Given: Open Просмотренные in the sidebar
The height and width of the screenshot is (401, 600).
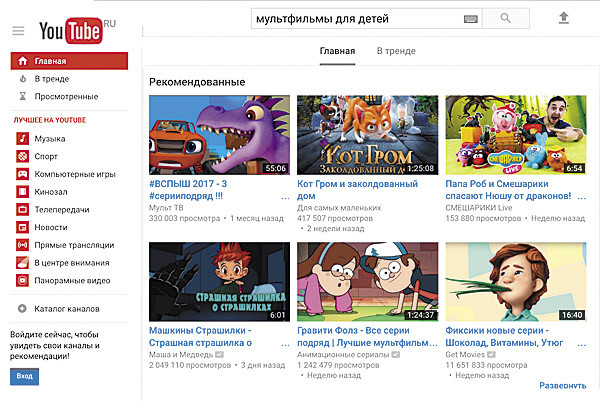Looking at the screenshot, I should pos(65,97).
